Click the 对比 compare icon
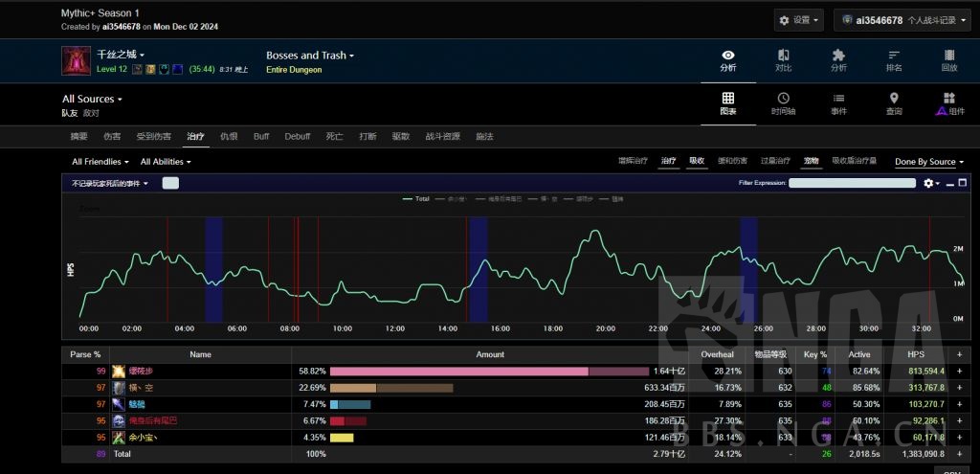This screenshot has height=474, width=980. tap(783, 56)
